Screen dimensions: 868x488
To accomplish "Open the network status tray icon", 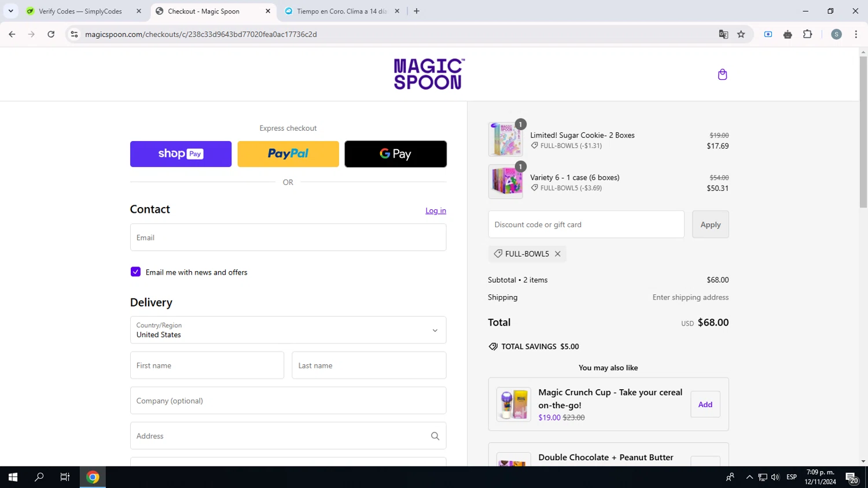I will click(x=763, y=477).
